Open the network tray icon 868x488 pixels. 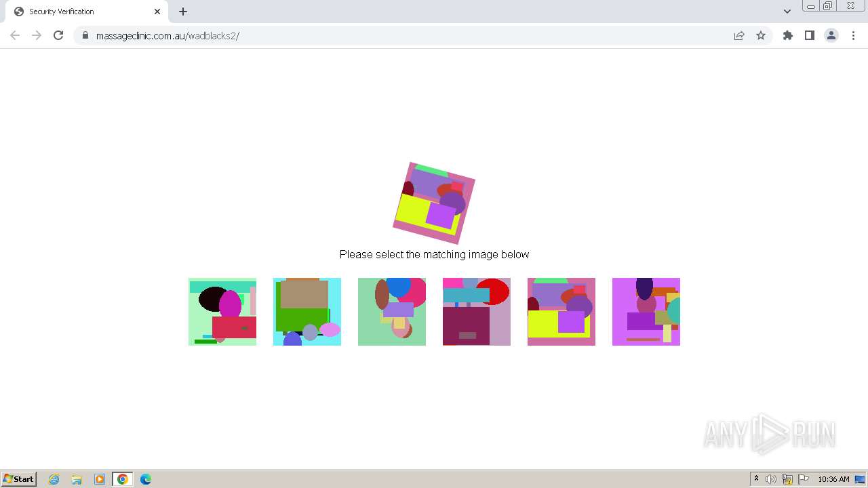787,479
